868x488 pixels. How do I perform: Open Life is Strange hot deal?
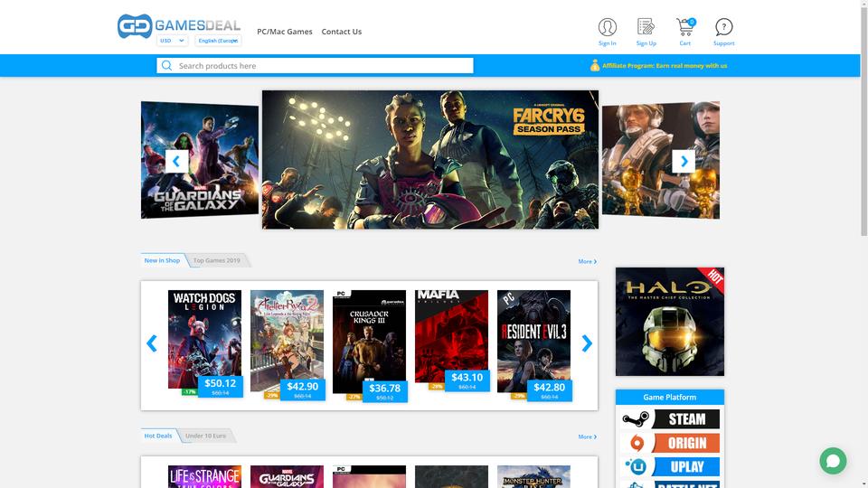[205, 476]
